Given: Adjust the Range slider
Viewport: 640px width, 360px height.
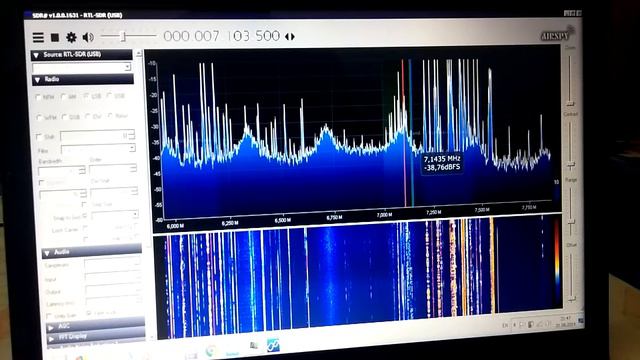Looking at the screenshot, I should coord(571,210).
